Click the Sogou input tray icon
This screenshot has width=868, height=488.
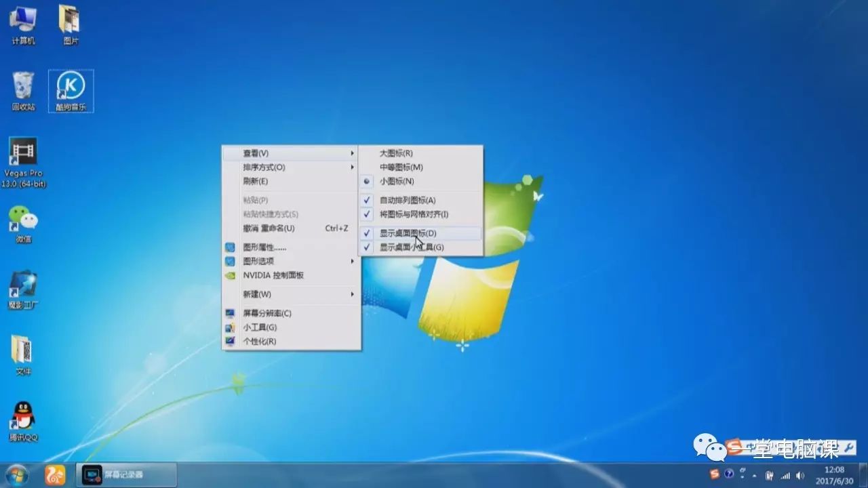[714, 474]
